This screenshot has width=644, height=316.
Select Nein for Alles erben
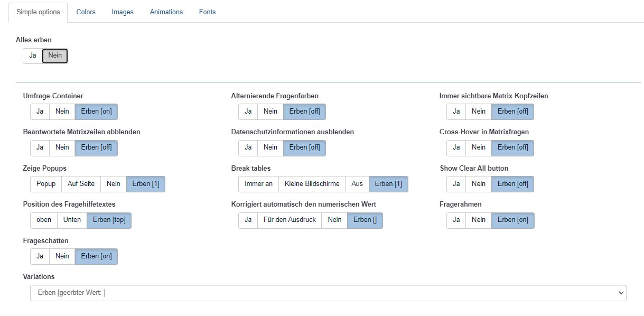click(x=55, y=55)
